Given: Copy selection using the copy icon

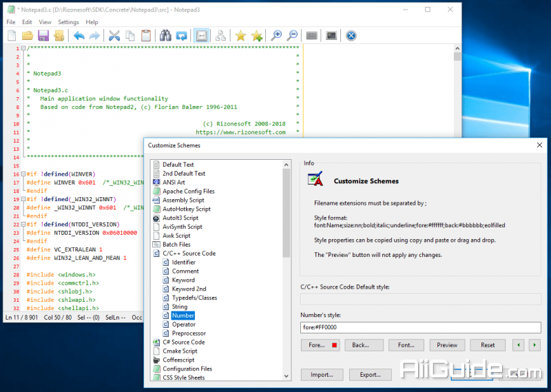Looking at the screenshot, I should click(130, 36).
